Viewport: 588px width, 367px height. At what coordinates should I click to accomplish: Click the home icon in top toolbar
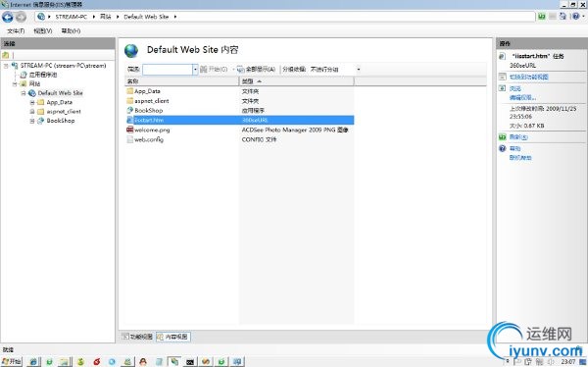pyautogui.click(x=563, y=16)
